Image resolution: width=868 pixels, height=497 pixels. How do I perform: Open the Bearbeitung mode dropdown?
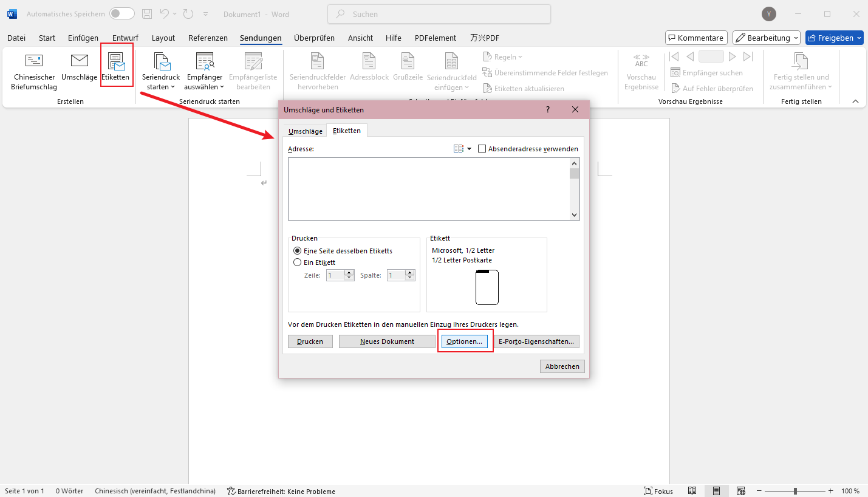[766, 38]
